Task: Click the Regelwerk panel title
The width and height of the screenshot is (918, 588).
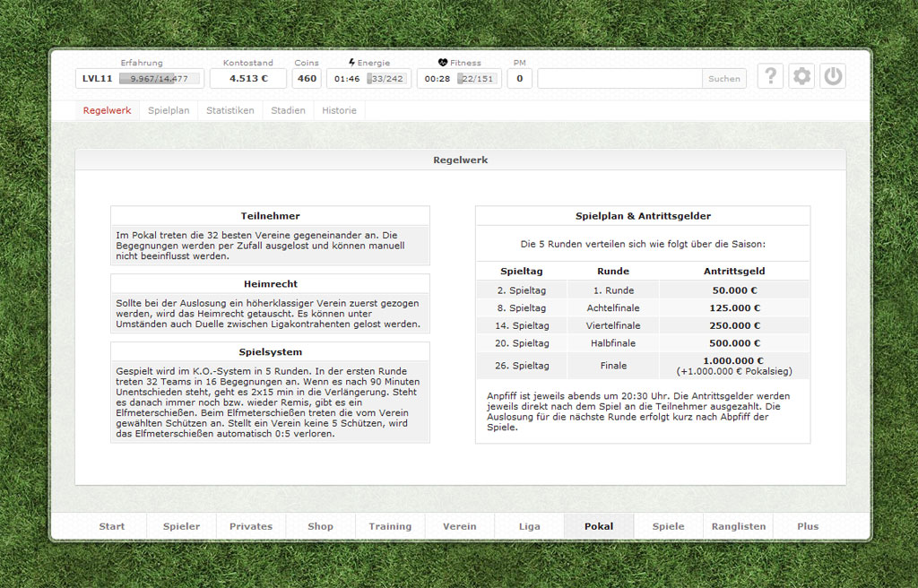Action: point(460,160)
